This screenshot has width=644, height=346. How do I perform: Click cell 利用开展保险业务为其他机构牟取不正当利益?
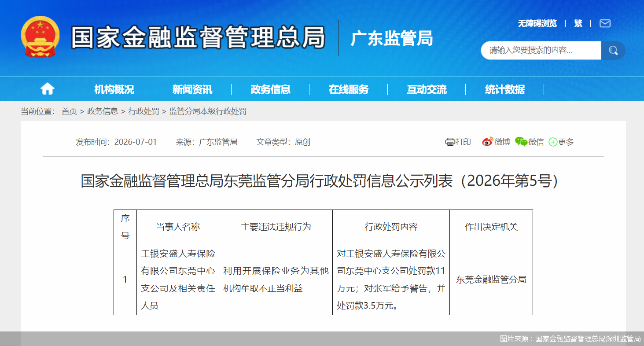point(276,280)
